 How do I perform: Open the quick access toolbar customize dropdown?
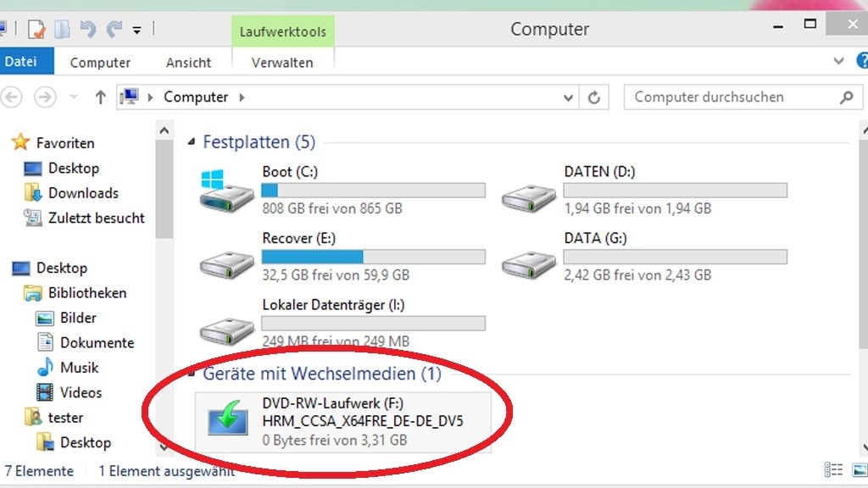point(136,30)
